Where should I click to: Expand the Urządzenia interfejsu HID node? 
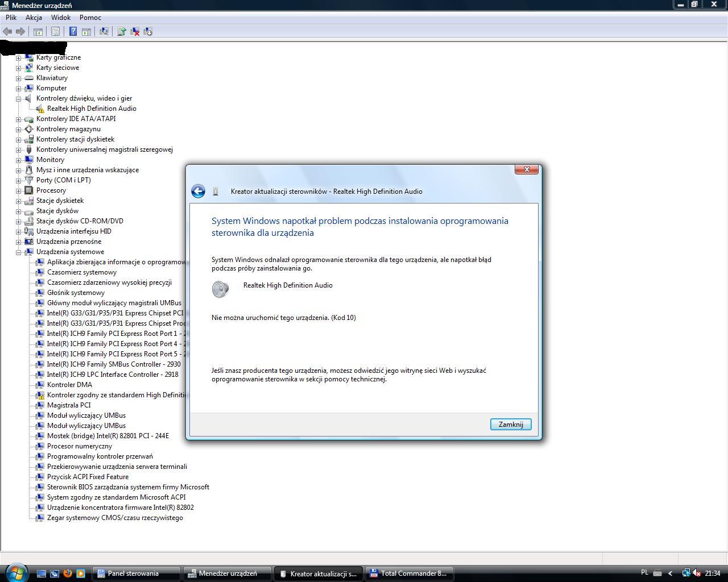19,231
